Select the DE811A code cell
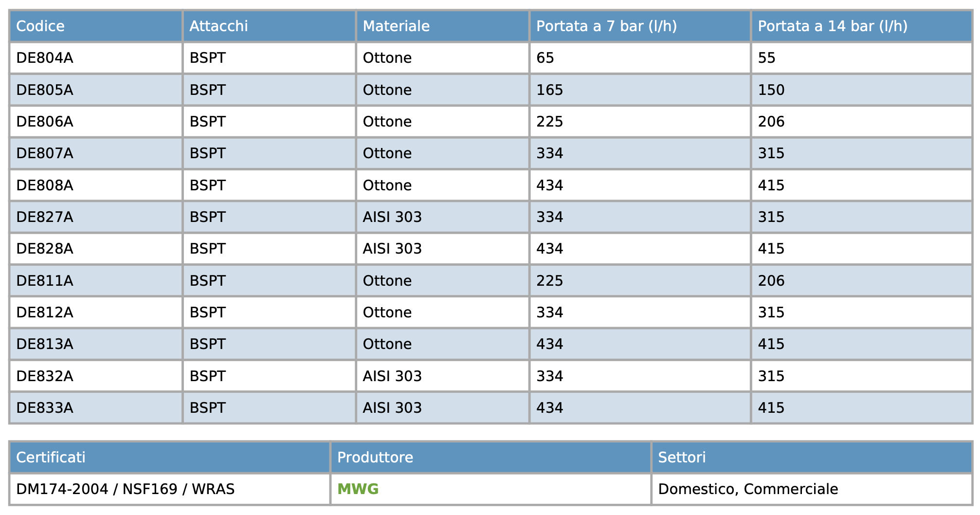980x515 pixels. 45,281
